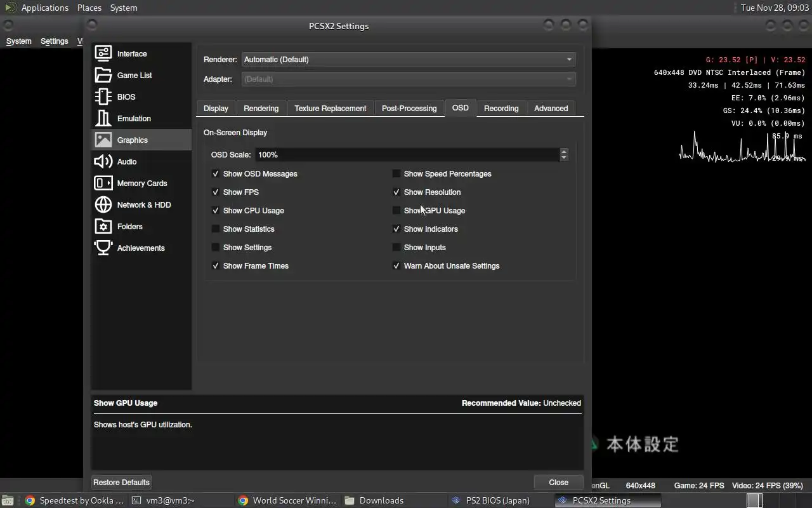Click the Game: 24 FPS status text
This screenshot has width=812, height=508.
[x=699, y=485]
